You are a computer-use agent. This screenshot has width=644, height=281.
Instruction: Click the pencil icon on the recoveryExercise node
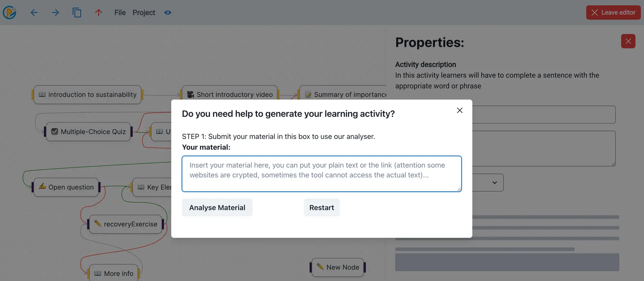pyautogui.click(x=98, y=224)
